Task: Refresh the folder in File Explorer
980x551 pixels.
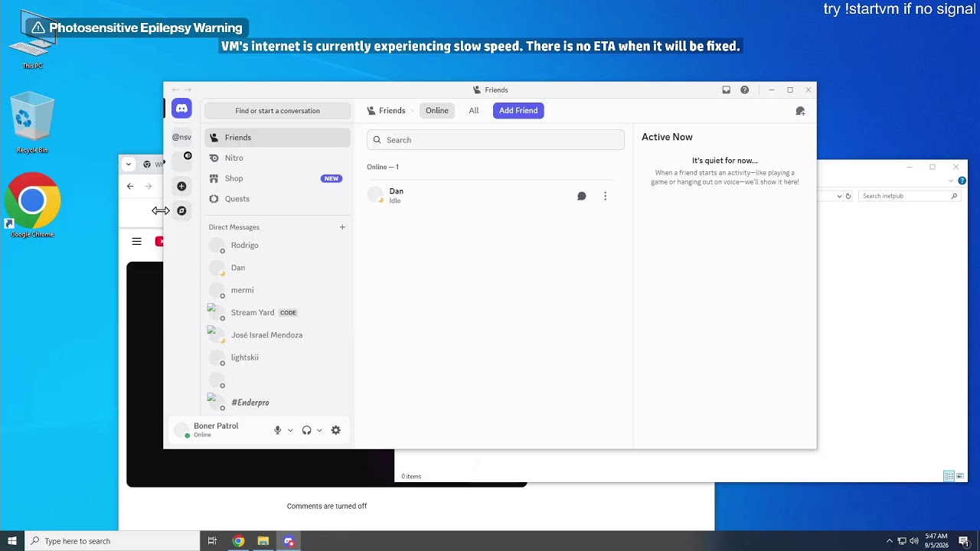Action: click(x=848, y=196)
